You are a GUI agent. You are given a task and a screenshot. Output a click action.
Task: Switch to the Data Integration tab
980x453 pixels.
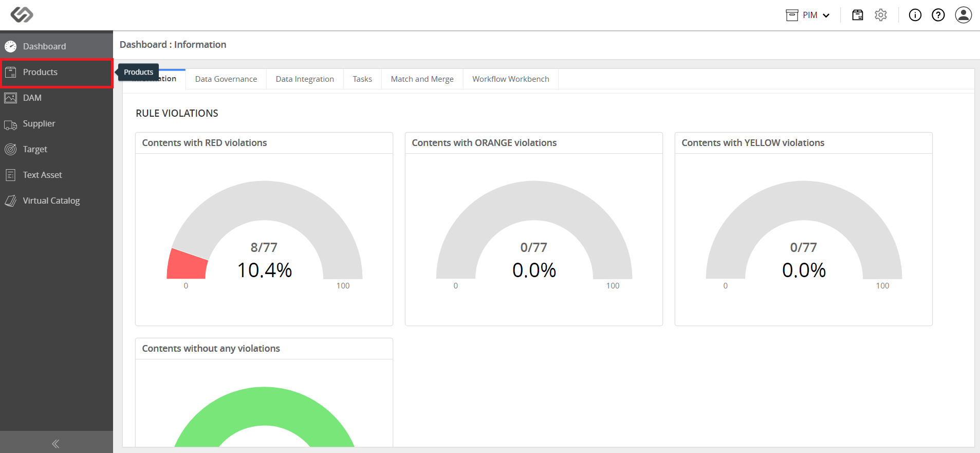305,79
